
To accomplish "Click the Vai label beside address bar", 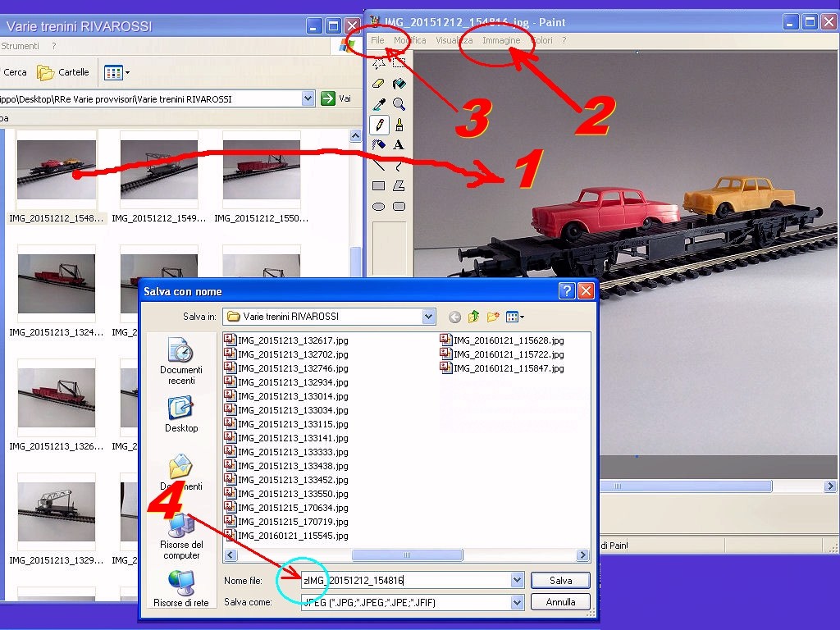I will pos(345,98).
